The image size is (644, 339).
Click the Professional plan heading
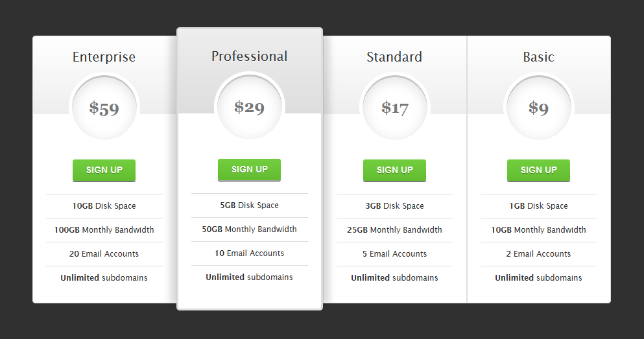(249, 56)
